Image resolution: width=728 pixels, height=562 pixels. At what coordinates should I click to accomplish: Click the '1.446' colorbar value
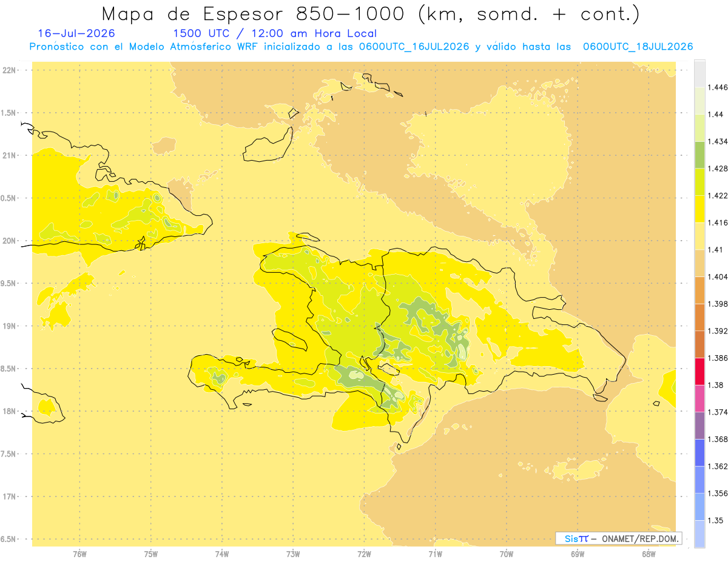(x=718, y=87)
